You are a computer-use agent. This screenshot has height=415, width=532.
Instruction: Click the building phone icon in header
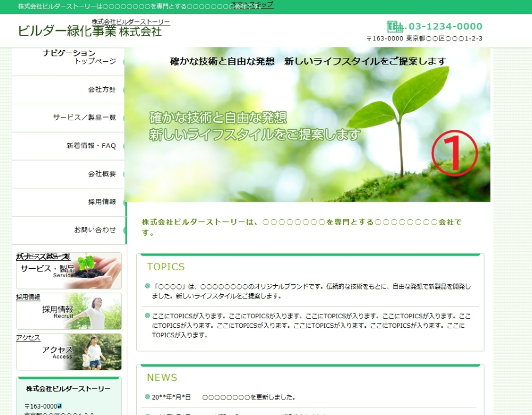395,27
